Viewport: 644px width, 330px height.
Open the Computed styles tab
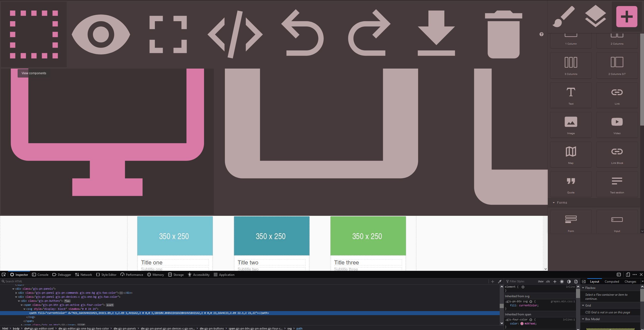click(x=612, y=281)
